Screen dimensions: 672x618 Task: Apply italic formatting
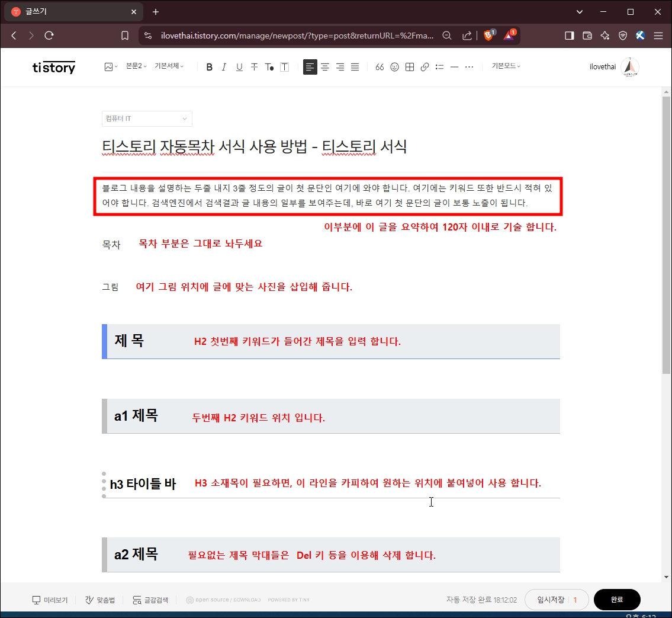224,66
